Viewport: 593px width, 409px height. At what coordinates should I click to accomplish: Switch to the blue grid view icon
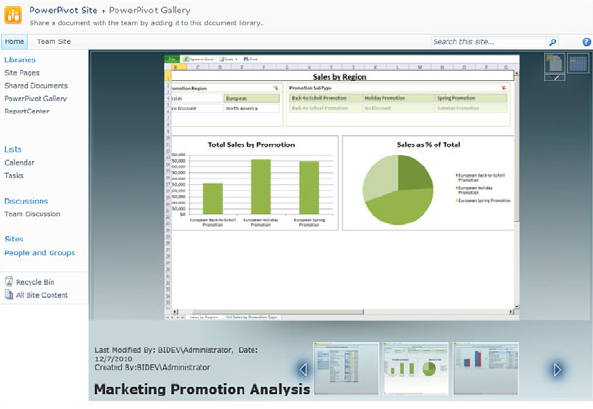[x=577, y=63]
